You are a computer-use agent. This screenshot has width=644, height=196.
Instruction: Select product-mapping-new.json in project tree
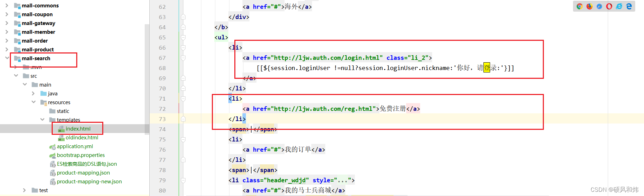(89, 182)
